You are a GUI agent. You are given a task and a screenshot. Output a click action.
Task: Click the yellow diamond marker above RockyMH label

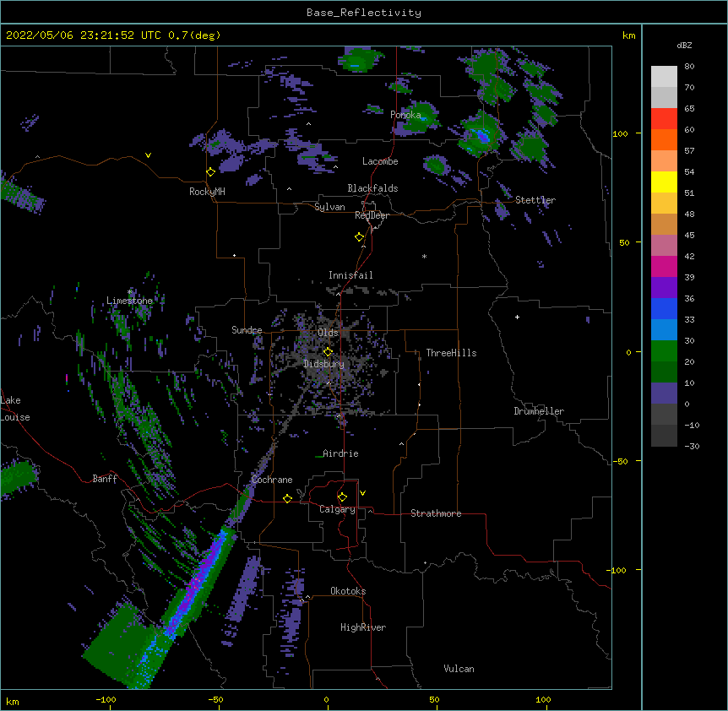click(x=210, y=172)
